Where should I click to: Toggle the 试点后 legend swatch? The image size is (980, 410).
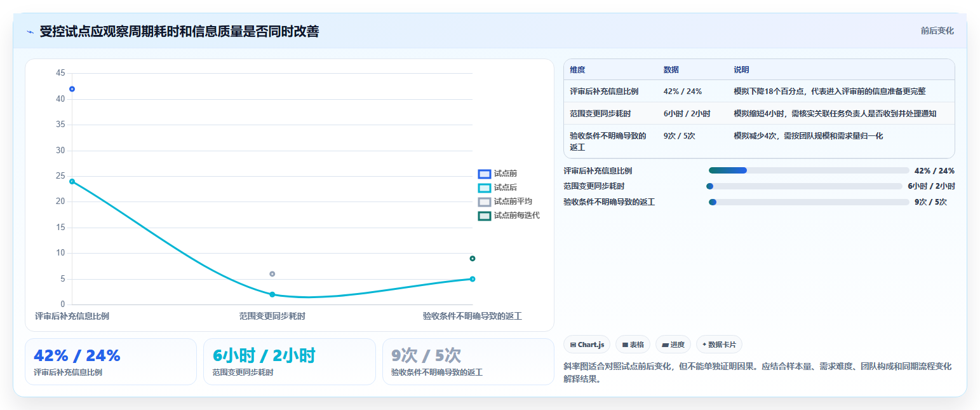click(485, 188)
